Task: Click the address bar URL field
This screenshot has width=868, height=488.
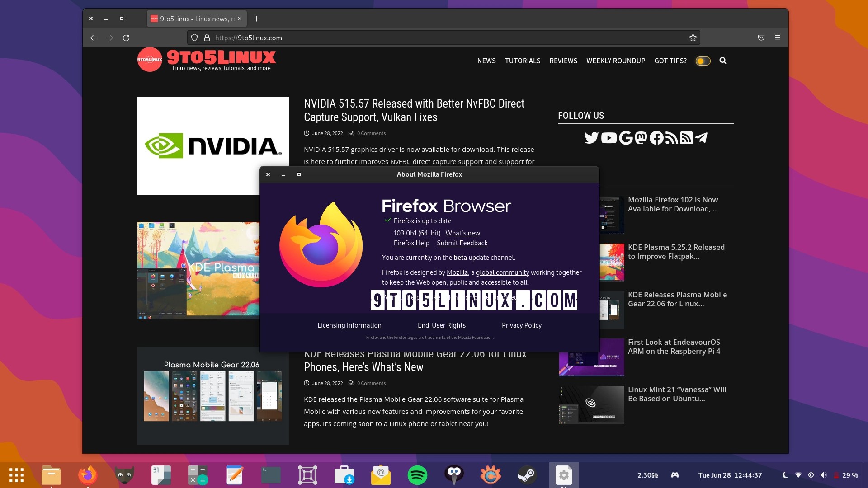Action: [407, 38]
